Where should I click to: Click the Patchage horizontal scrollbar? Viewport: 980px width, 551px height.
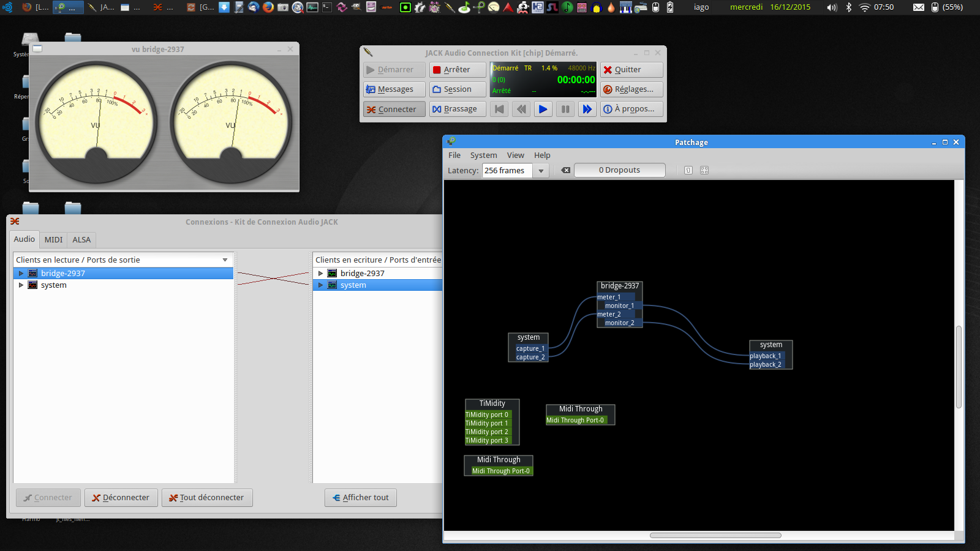click(x=715, y=535)
